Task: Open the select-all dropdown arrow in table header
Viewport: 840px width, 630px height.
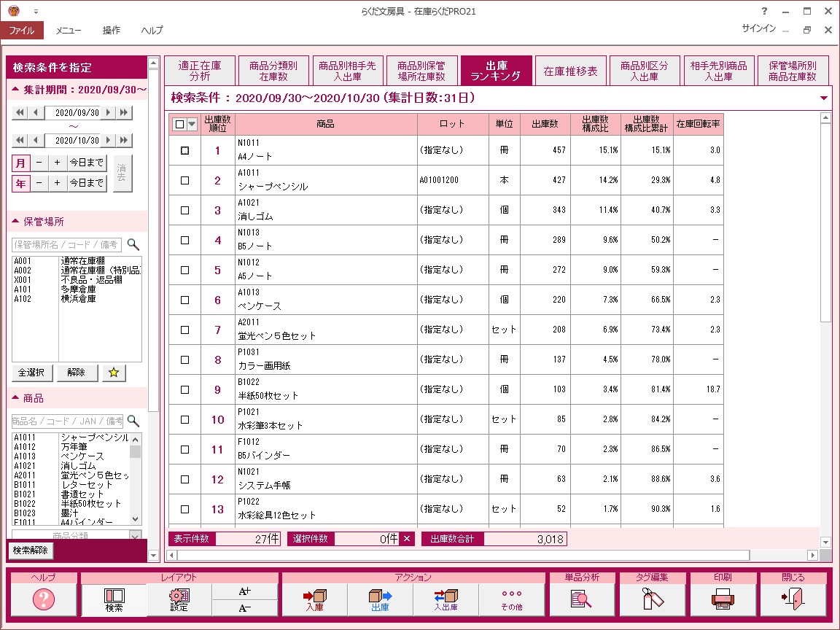Action: (192, 124)
